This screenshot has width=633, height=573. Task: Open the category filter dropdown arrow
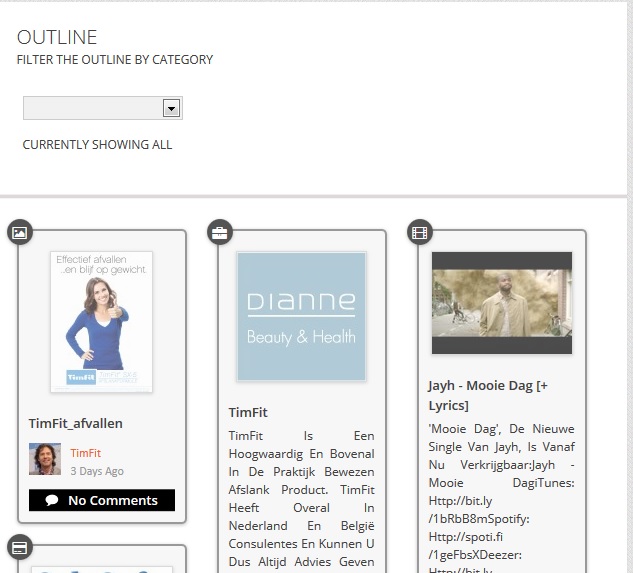pos(171,108)
